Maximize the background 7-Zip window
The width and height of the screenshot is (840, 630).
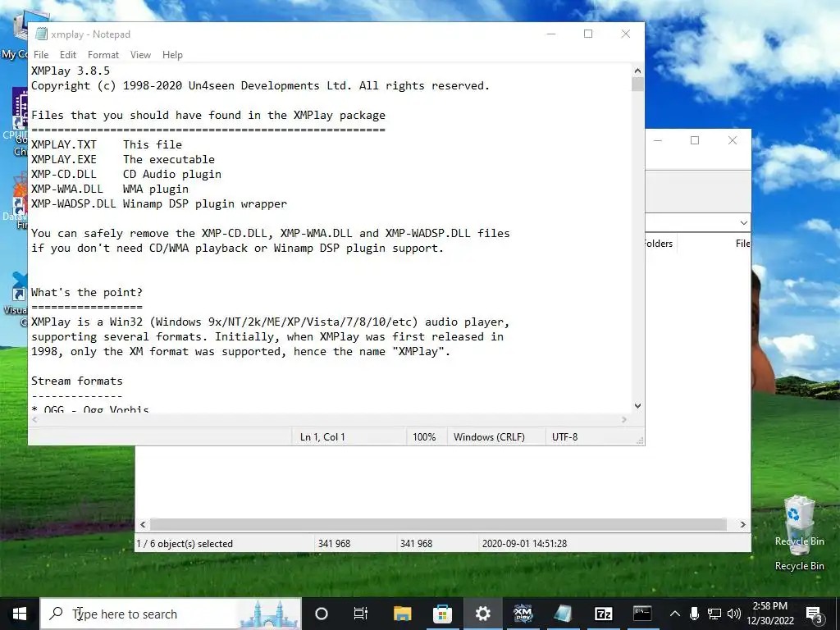click(x=695, y=140)
